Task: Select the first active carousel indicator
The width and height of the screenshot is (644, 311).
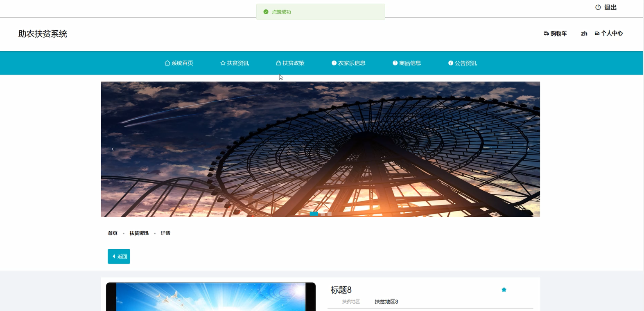Action: pos(314,214)
